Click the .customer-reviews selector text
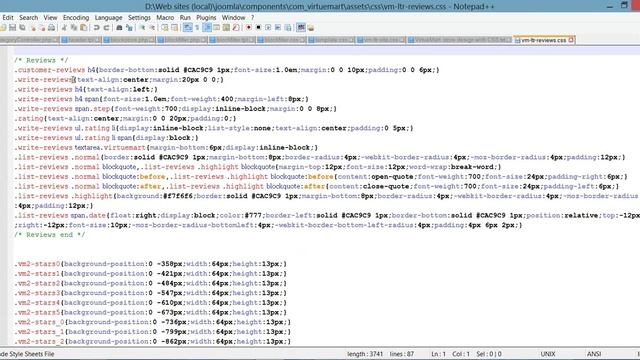The height and width of the screenshot is (360, 640). (49, 70)
